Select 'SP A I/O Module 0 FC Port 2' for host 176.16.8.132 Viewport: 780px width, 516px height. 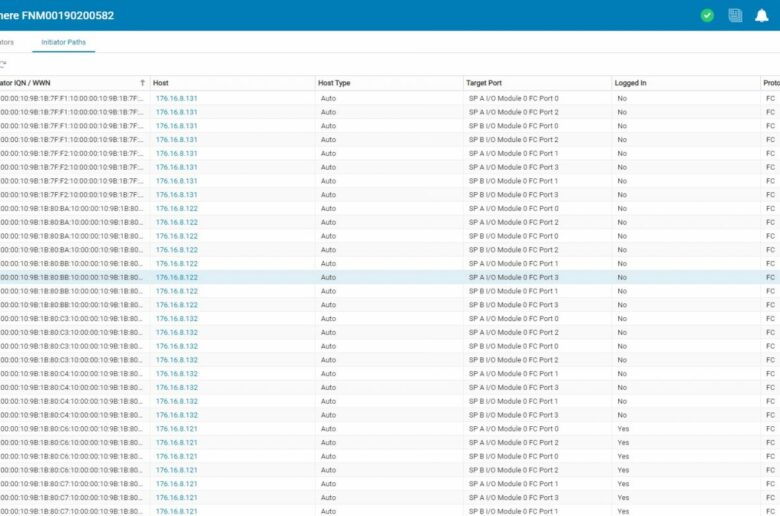[513, 332]
